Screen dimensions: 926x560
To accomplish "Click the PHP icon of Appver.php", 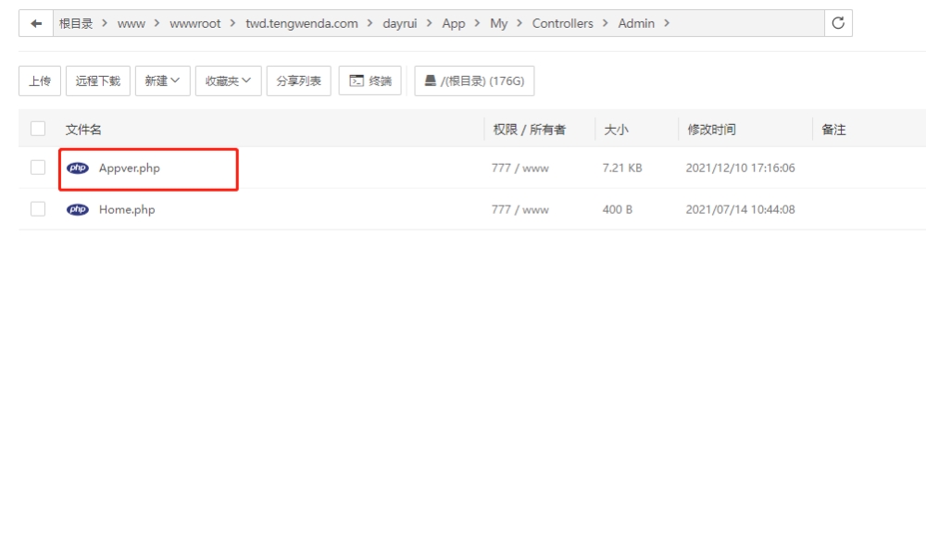I will [x=78, y=168].
